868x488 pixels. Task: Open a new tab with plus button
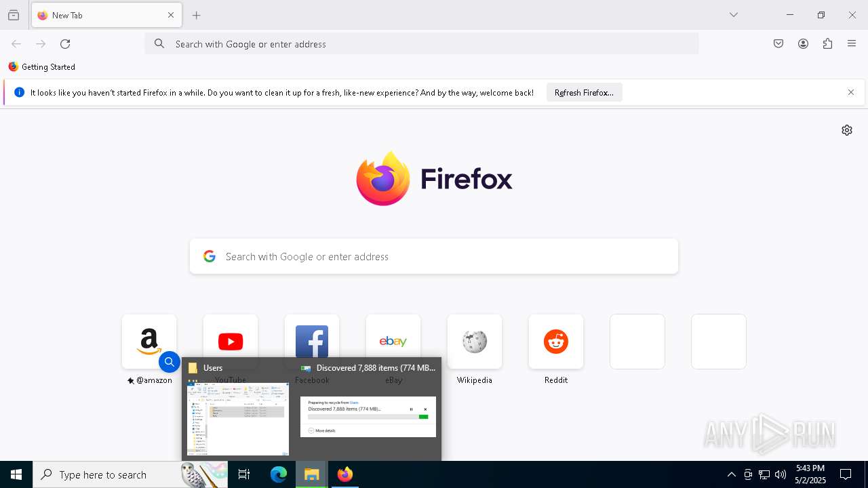pos(197,15)
